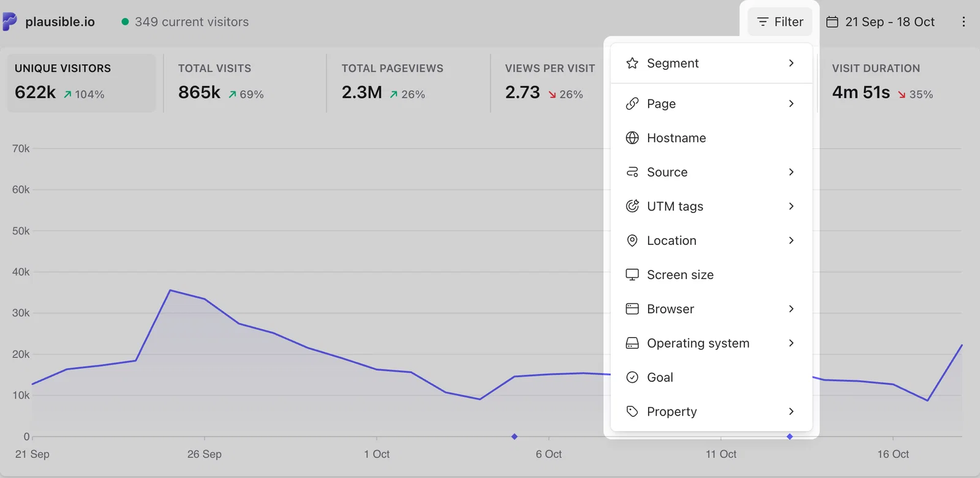Screen dimensions: 980x478
Task: Click the "26 Sep" axis label
Action: tap(205, 454)
